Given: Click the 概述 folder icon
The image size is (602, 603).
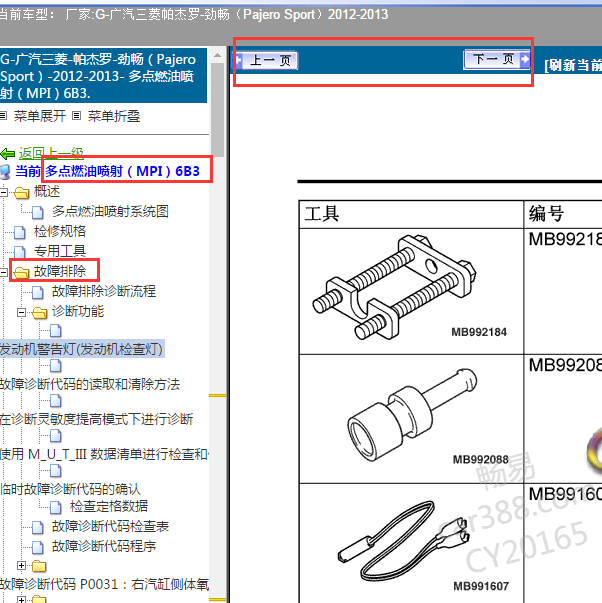Looking at the screenshot, I should pyautogui.click(x=22, y=192).
